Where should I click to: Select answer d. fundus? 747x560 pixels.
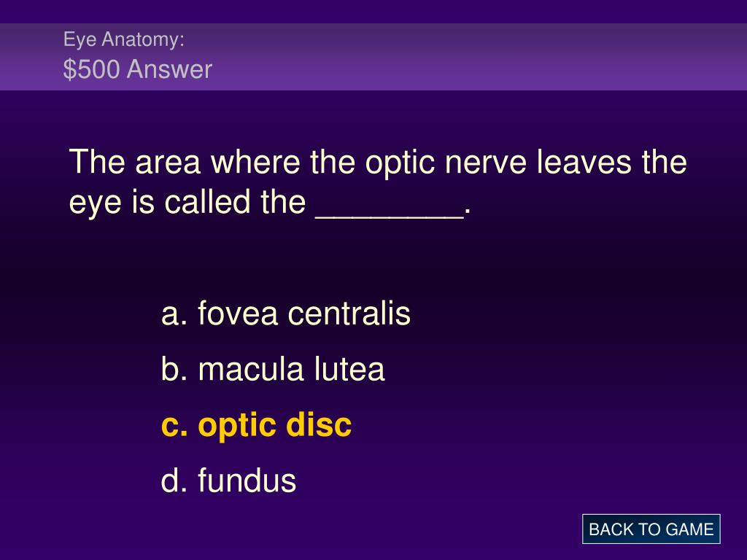pos(228,480)
